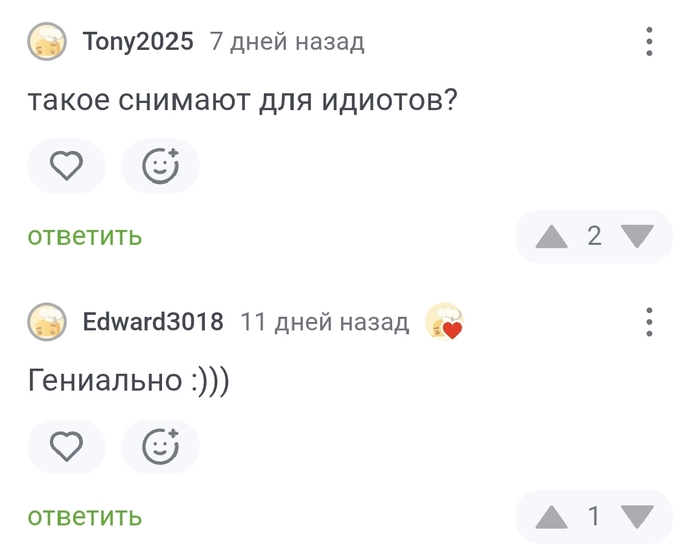The image size is (700, 550).
Task: Click the heart badge beside Edward3018's timestamp
Action: (444, 322)
